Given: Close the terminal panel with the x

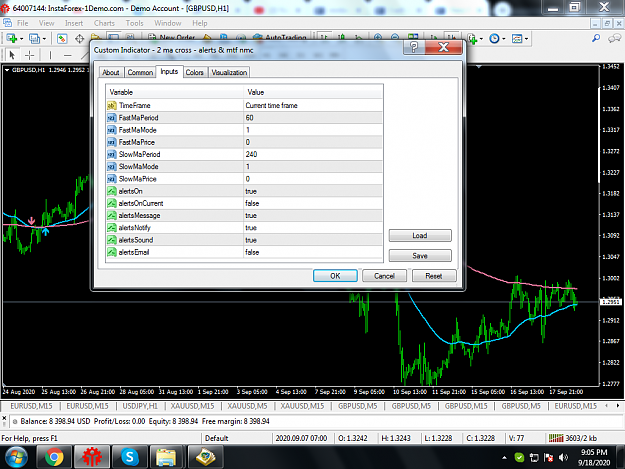Looking at the screenshot, I should pyautogui.click(x=4, y=418).
